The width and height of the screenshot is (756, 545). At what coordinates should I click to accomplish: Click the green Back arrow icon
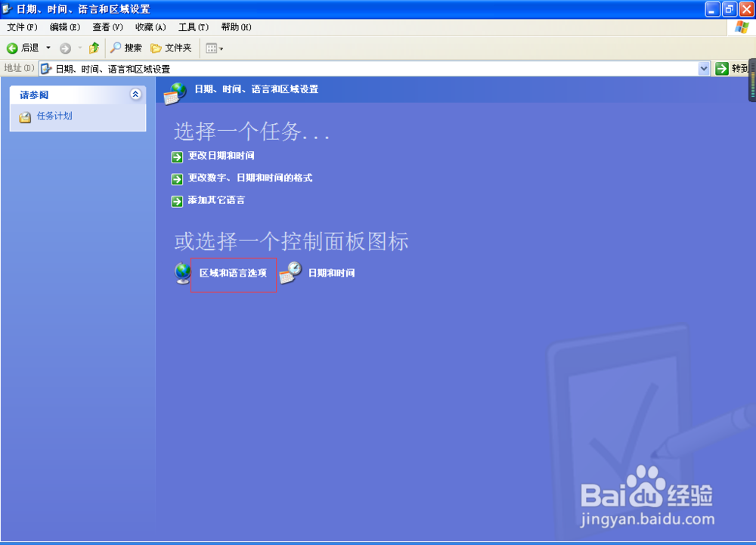[12, 48]
